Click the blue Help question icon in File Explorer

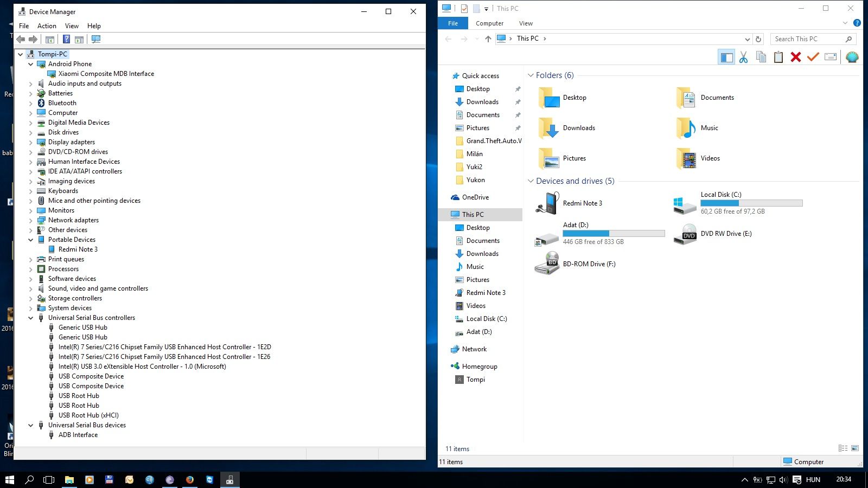pyautogui.click(x=857, y=23)
